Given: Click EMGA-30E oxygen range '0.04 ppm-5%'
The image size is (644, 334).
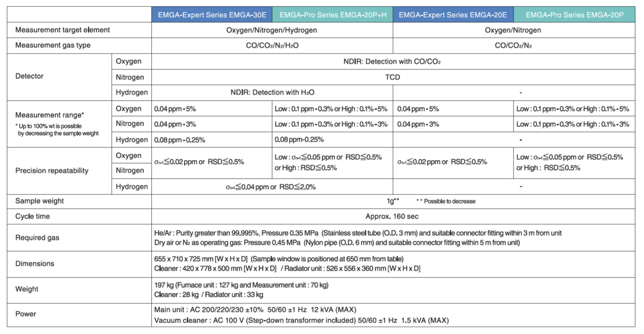Looking at the screenshot, I should tap(175, 109).
